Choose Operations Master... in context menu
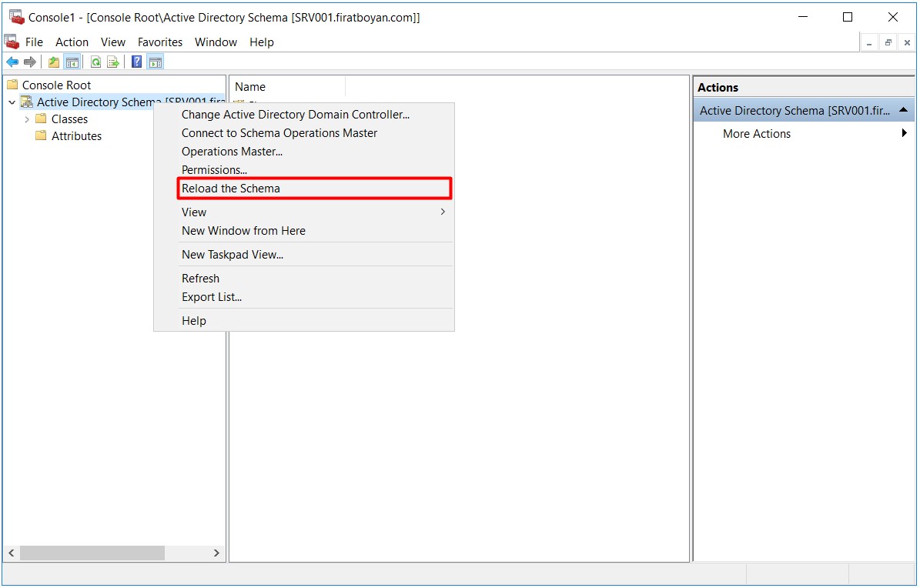 232,152
